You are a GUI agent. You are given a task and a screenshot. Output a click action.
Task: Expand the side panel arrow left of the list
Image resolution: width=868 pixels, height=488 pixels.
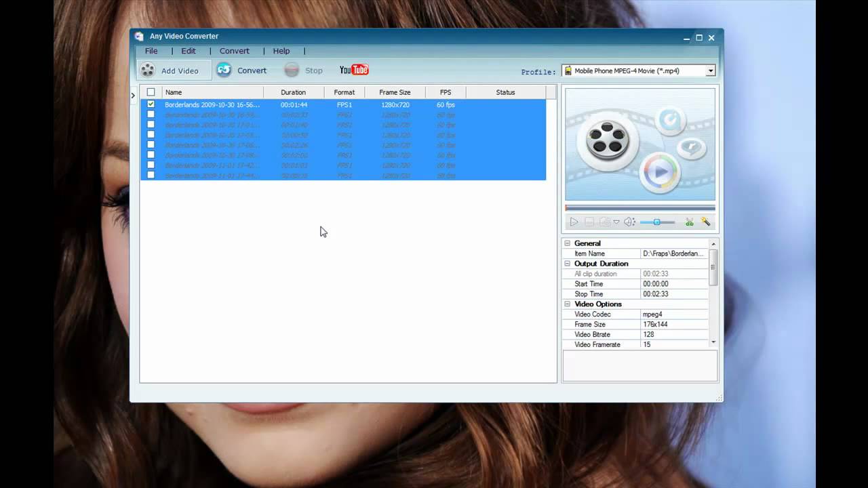133,96
